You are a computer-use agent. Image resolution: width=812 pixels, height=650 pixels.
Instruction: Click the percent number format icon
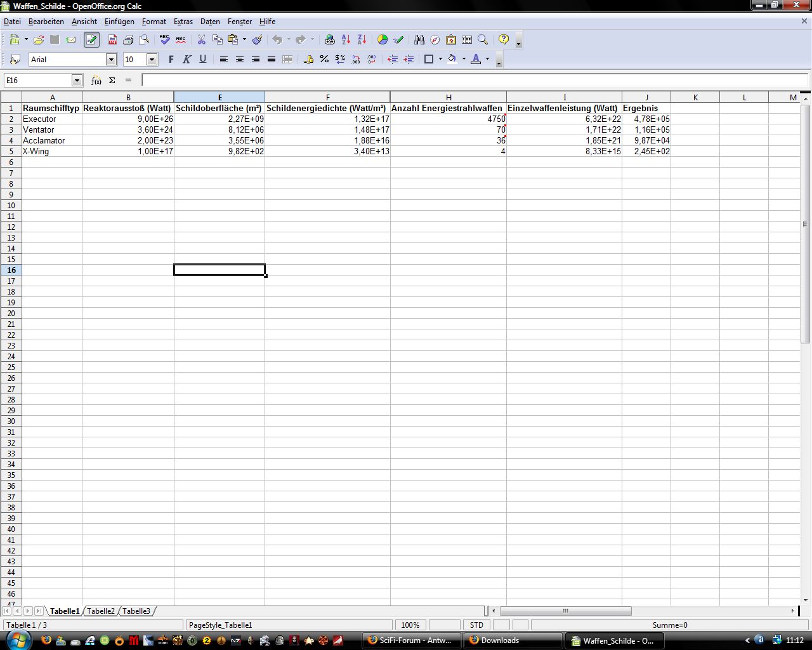click(x=324, y=59)
